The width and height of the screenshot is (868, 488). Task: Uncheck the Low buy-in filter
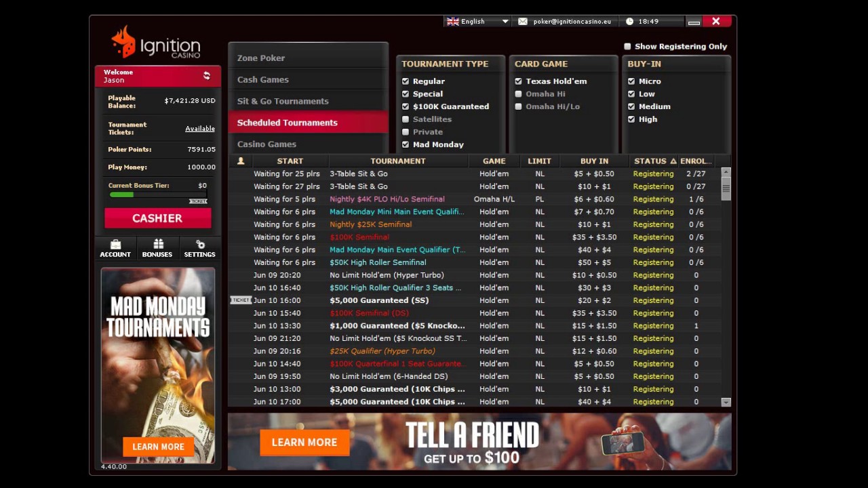(631, 94)
